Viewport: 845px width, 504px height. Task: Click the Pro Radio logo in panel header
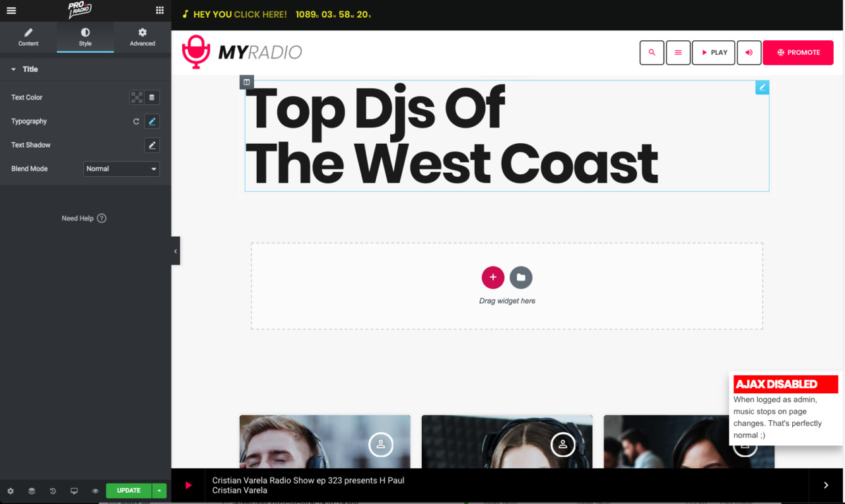pyautogui.click(x=79, y=11)
